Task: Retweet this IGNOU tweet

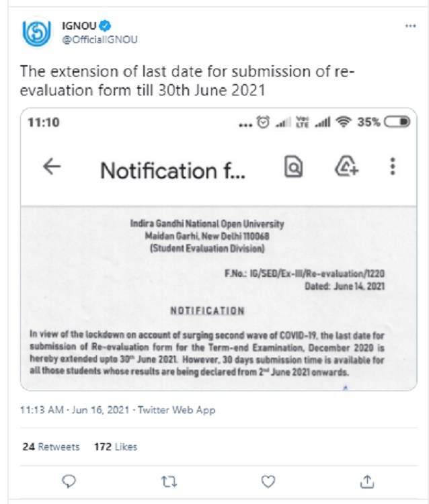Action: pyautogui.click(x=169, y=481)
